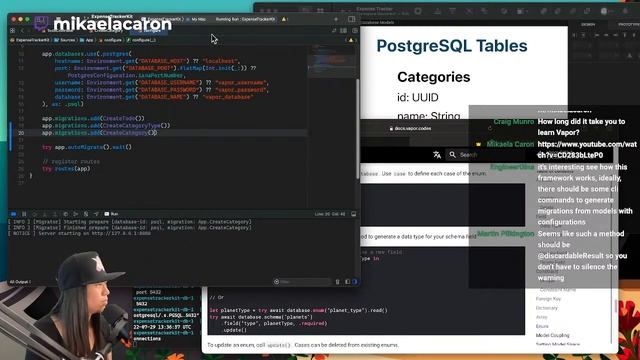Click configure(_:) function in jump bar
Screen dimensions: 640x360
pos(141,40)
